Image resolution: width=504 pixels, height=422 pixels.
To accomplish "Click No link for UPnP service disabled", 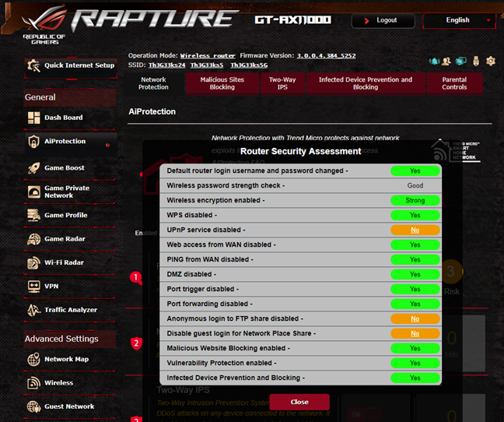I will coord(415,230).
